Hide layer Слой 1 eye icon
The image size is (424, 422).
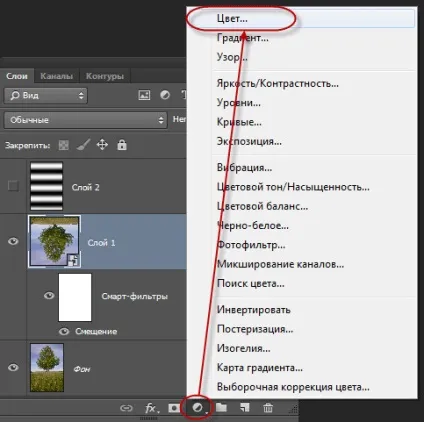coord(13,241)
